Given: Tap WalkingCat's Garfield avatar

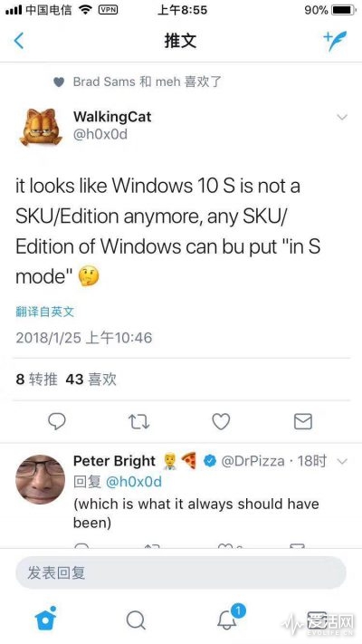Looking at the screenshot, I should pyautogui.click(x=41, y=127).
